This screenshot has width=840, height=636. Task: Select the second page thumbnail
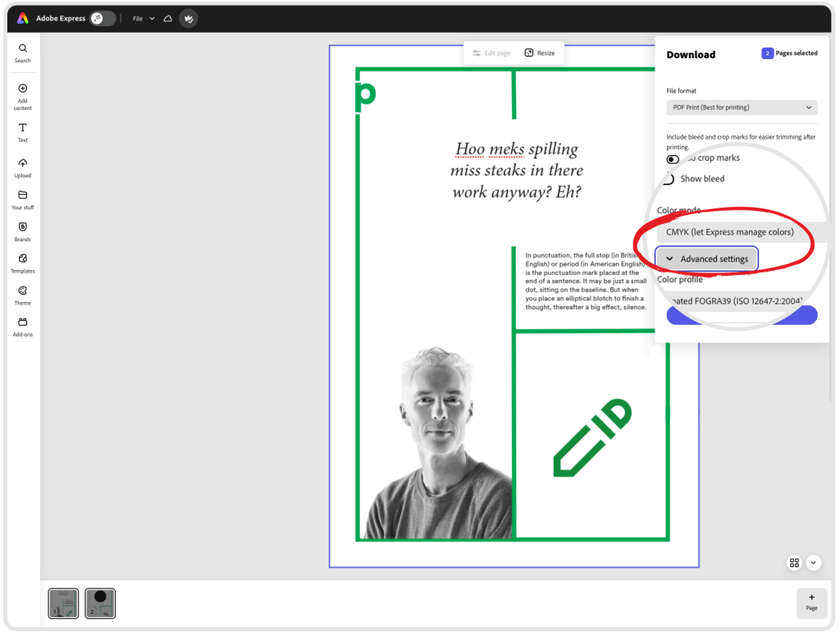[100, 603]
